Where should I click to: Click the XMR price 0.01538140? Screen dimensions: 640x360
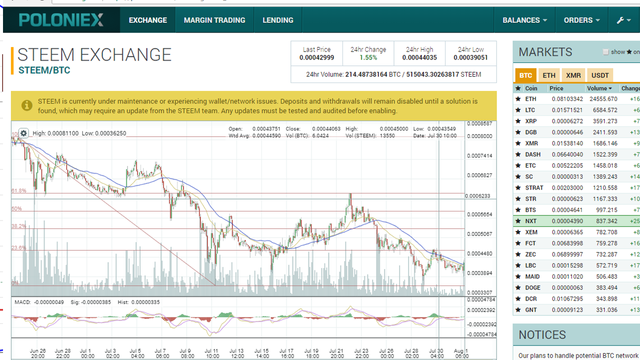click(567, 143)
